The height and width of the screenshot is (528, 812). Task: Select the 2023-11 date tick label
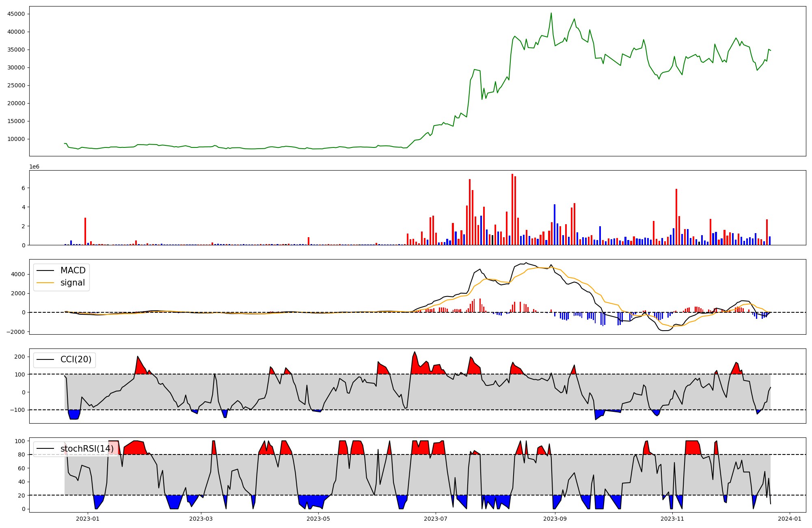pyautogui.click(x=672, y=519)
